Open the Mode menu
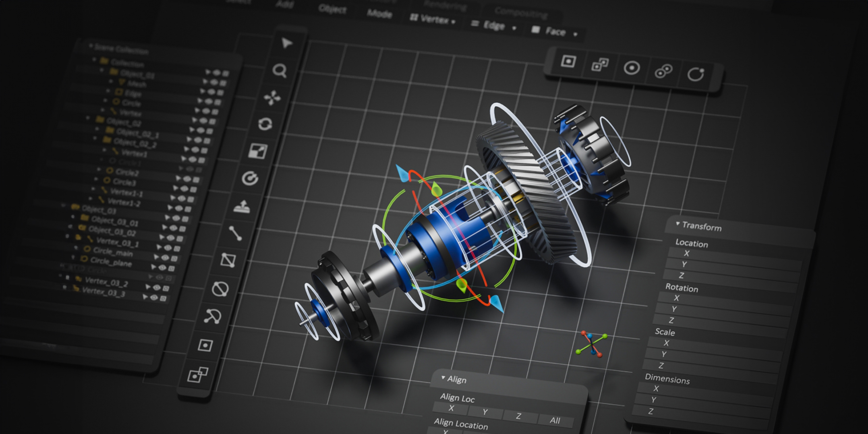This screenshot has height=434, width=868. point(379,14)
